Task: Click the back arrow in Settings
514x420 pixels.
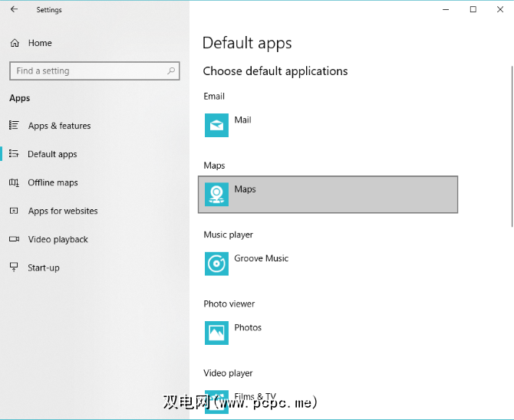Action: click(x=14, y=9)
